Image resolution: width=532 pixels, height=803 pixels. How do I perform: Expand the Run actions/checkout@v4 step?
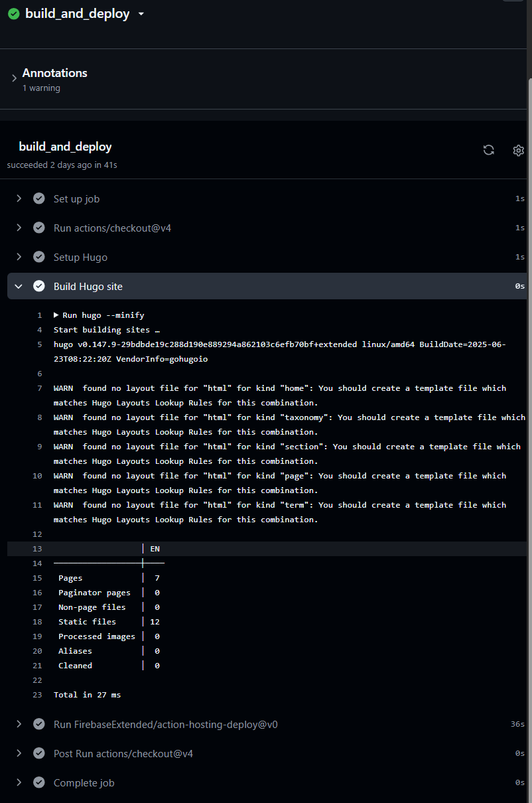coord(19,228)
